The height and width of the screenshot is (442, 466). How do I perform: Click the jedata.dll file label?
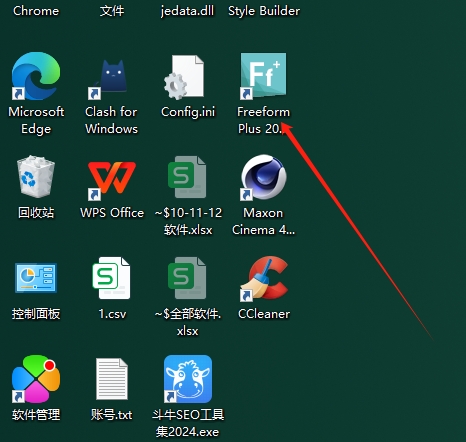187,11
